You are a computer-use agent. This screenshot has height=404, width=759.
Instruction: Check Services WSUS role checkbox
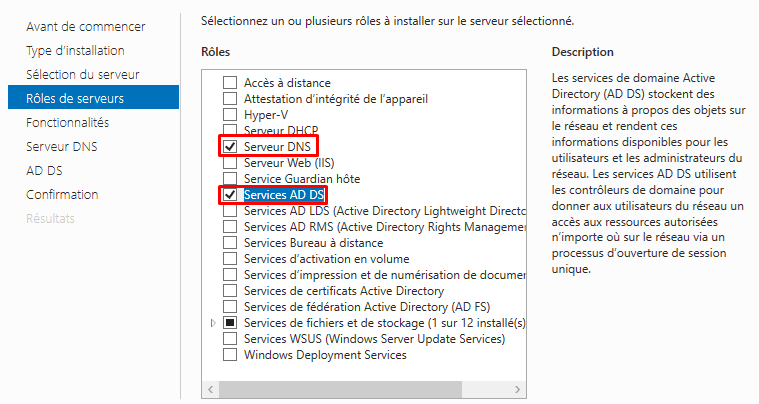coord(230,338)
